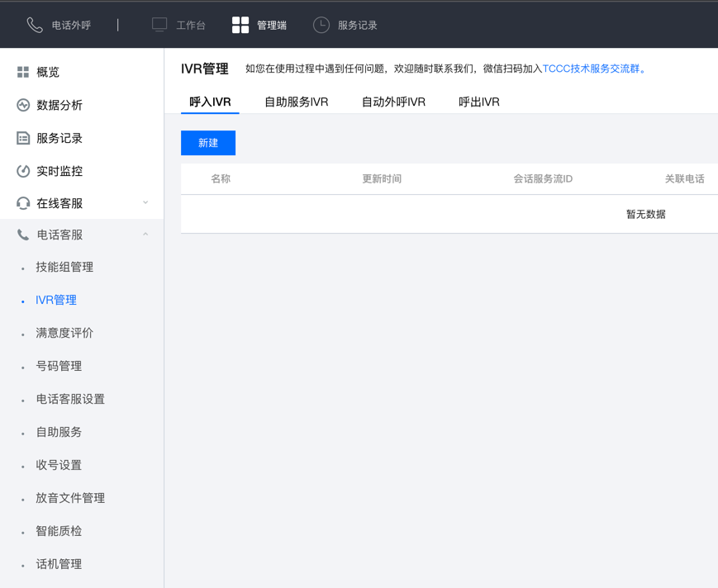The width and height of the screenshot is (718, 588).
Task: Open 技能组管理 in the sidebar
Action: pos(64,268)
